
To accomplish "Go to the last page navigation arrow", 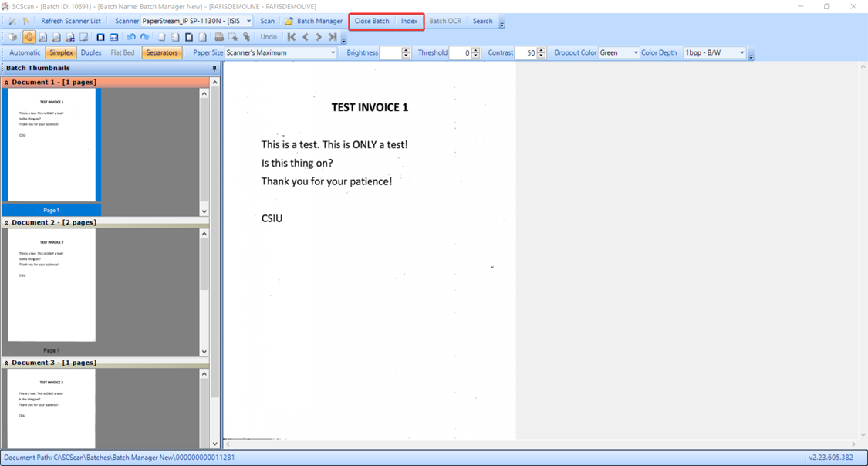I will [x=333, y=37].
